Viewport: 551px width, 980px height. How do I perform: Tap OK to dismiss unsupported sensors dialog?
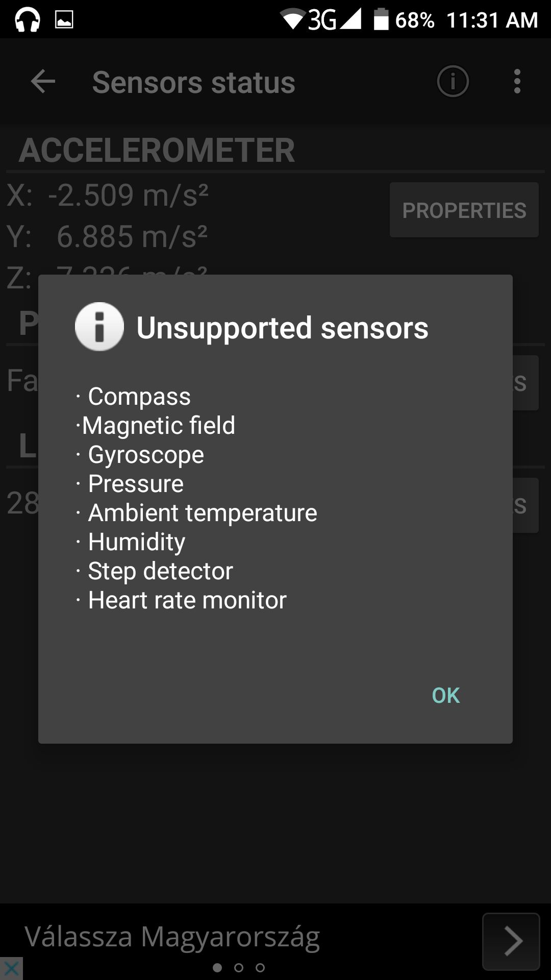[x=445, y=695]
